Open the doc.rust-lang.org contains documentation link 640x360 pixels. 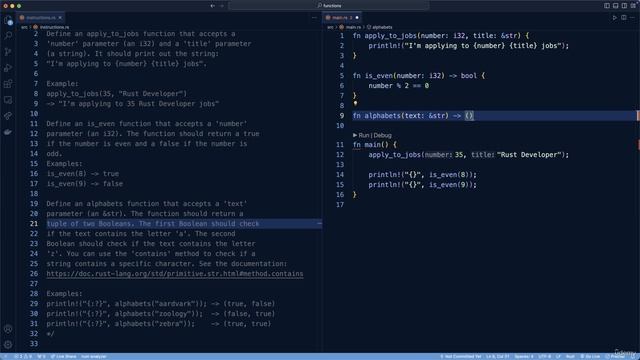pos(175,274)
